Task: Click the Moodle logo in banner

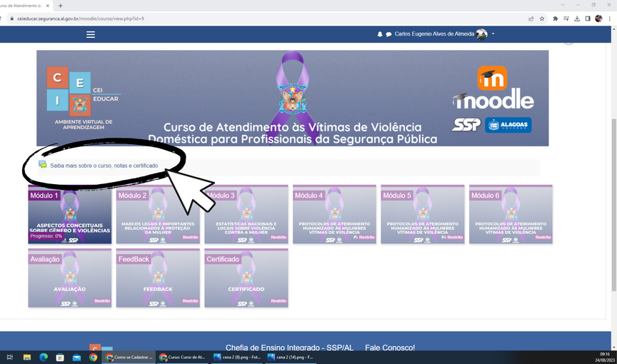Action: pyautogui.click(x=493, y=88)
